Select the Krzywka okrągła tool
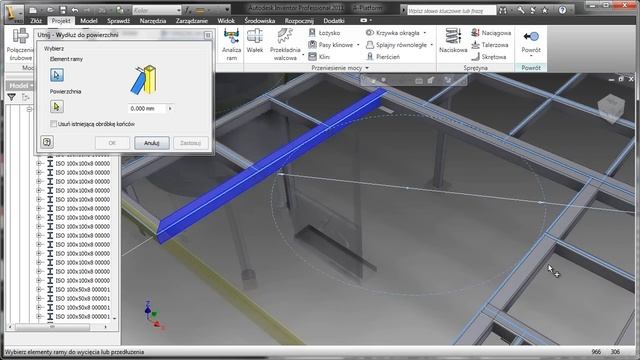Image resolution: width=640 pixels, height=360 pixels. point(393,33)
